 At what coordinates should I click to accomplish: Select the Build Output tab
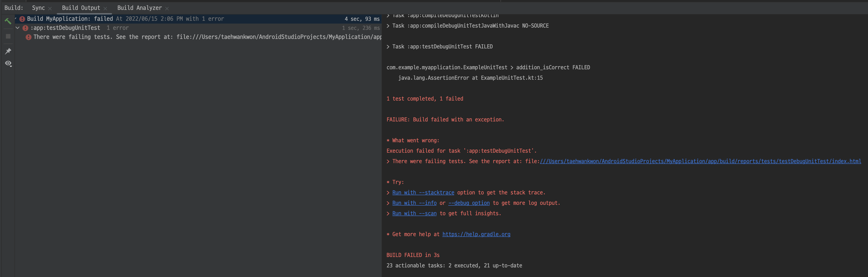81,8
